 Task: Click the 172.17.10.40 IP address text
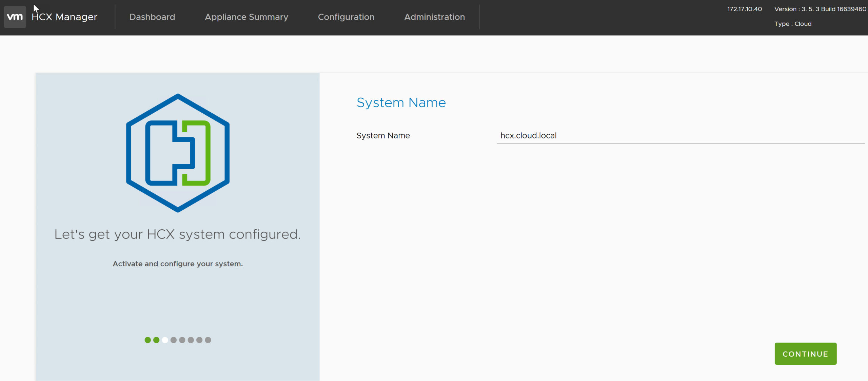click(x=744, y=9)
